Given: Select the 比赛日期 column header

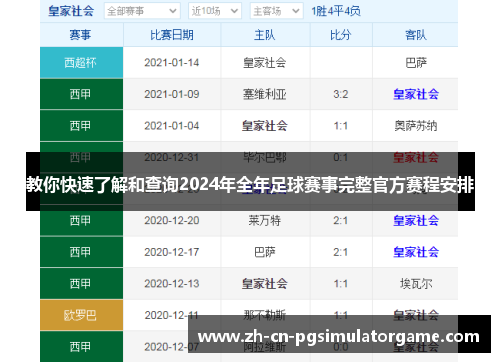Looking at the screenshot, I should (x=172, y=35).
